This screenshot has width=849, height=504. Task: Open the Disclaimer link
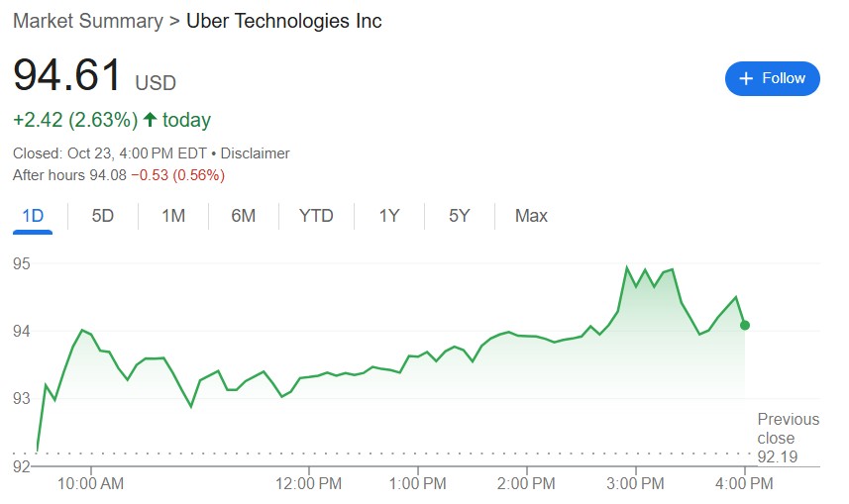(255, 153)
